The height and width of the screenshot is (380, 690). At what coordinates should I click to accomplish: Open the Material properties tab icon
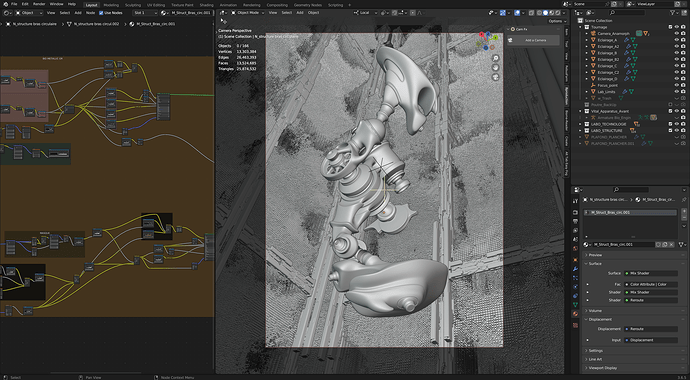[x=576, y=314]
